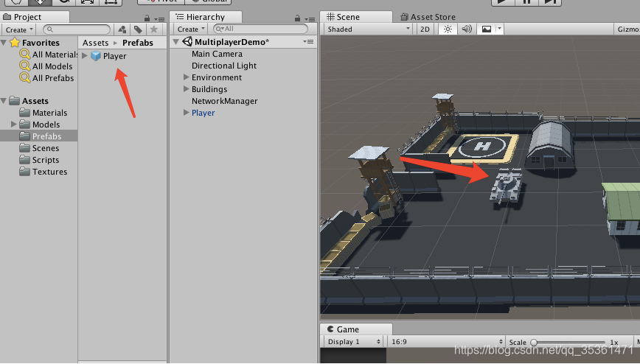Expand Environment object in Hierarchy
The height and width of the screenshot is (364, 640).
[186, 77]
